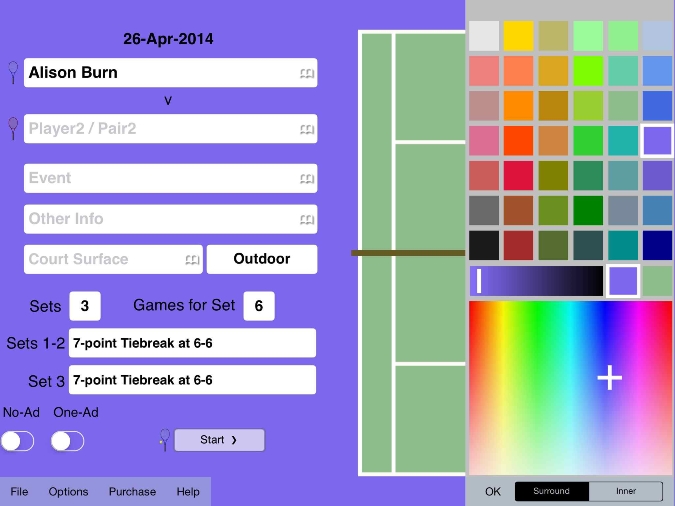675x506 pixels.
Task: Click the Alison Burn player name field
Action: [170, 73]
